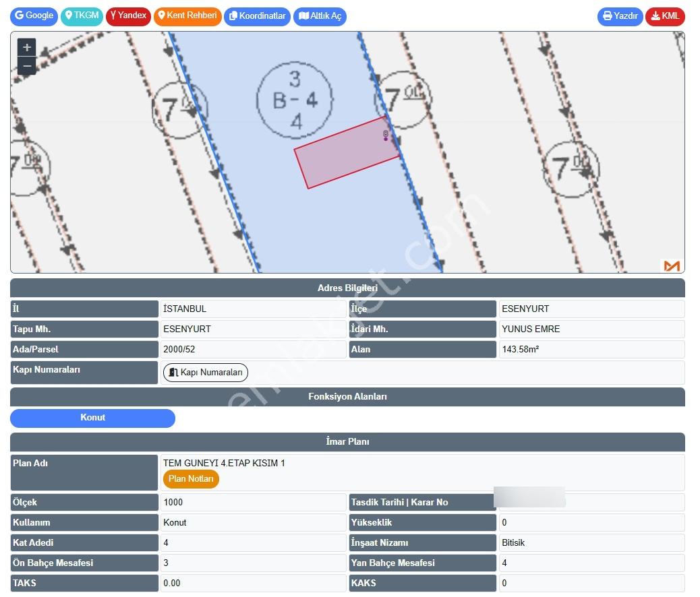Open TKGM parcel query button
The image size is (700, 597).
[x=82, y=17]
